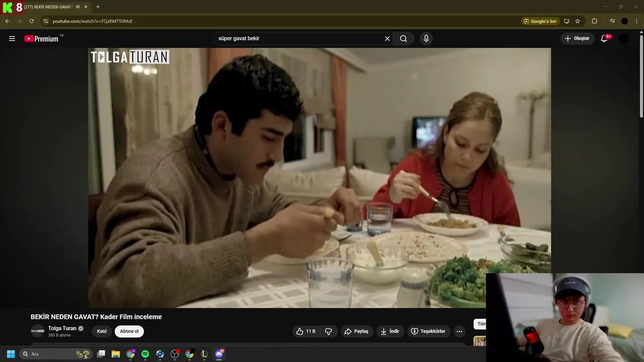Open Chrome profile avatar
The image size is (644, 362).
click(x=624, y=21)
